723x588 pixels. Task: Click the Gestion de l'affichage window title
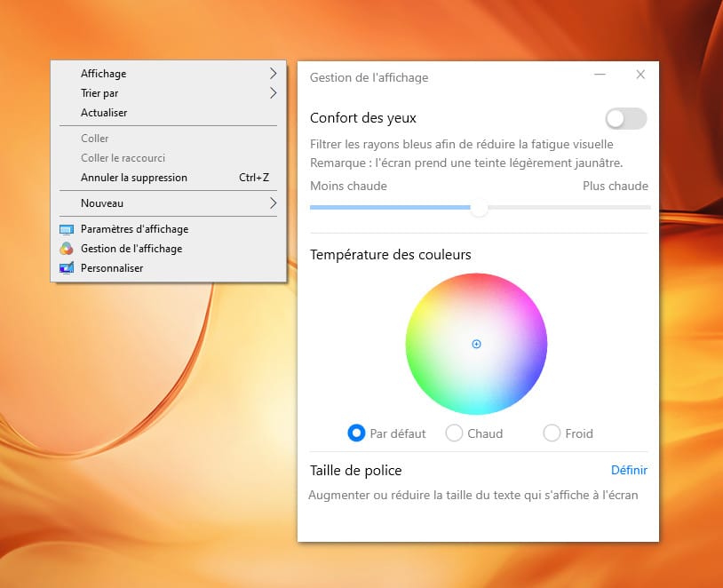(369, 77)
